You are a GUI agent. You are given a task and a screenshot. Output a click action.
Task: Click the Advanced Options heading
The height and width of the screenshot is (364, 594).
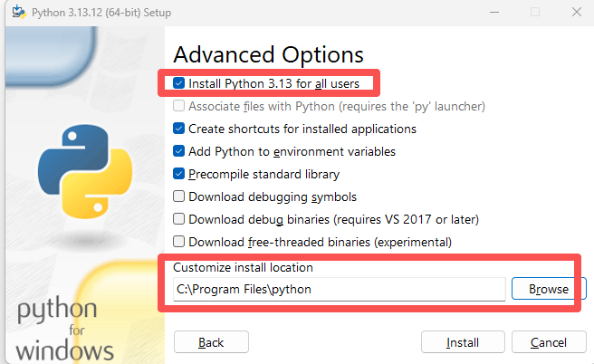coord(269,54)
